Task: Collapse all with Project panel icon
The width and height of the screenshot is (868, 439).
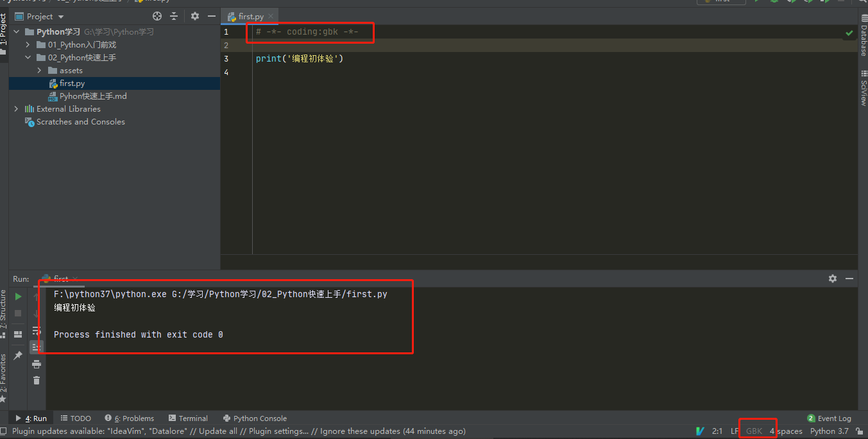Action: click(174, 16)
